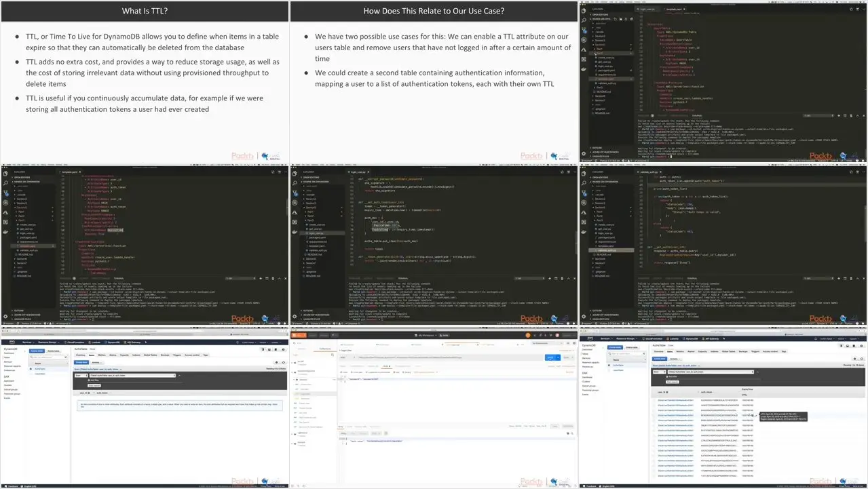
Task: Select login_user.py editor tab in top-right frame
Action: pos(647,9)
